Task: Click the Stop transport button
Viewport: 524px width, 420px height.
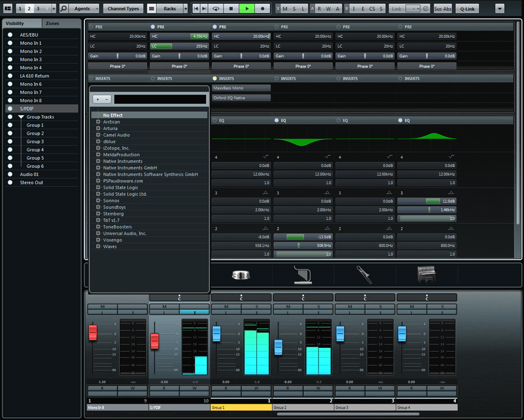Action: click(231, 9)
